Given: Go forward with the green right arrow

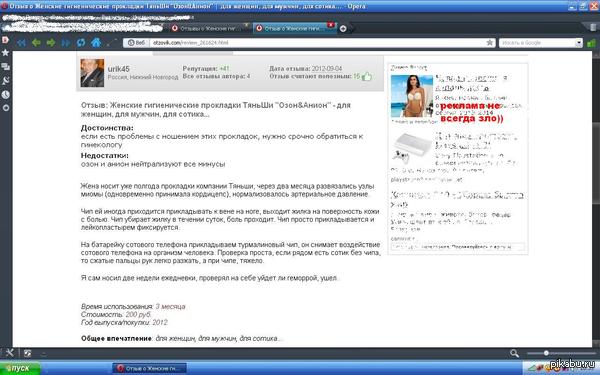Looking at the screenshot, I should (51, 42).
